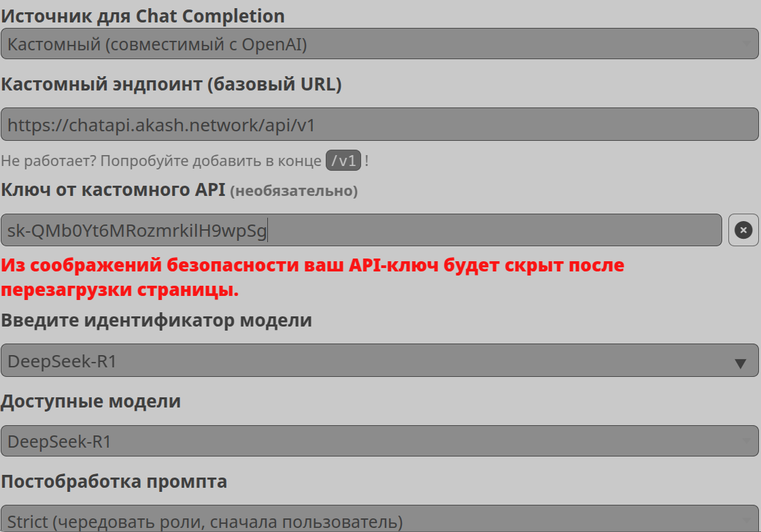
Task: Click the custom endpoint base URL field
Action: [379, 124]
